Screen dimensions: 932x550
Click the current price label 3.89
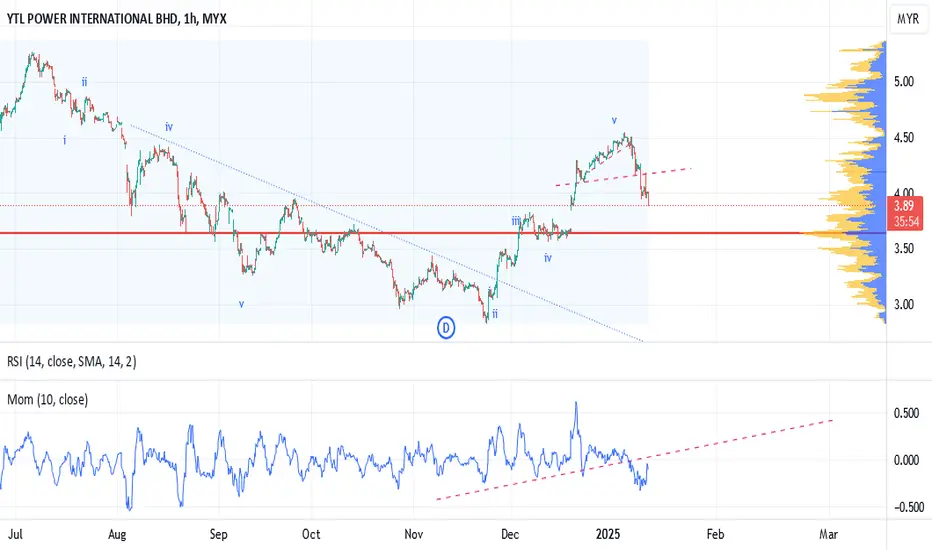tap(903, 206)
